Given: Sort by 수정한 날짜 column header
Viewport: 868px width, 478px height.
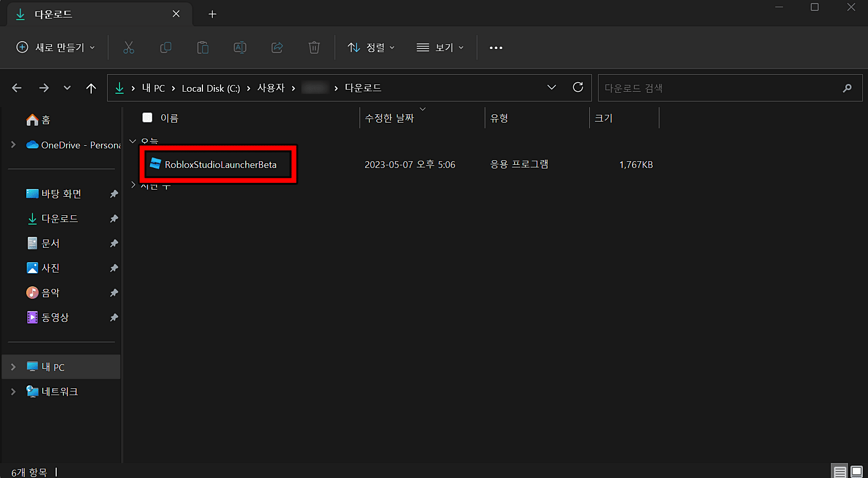Looking at the screenshot, I should [389, 118].
